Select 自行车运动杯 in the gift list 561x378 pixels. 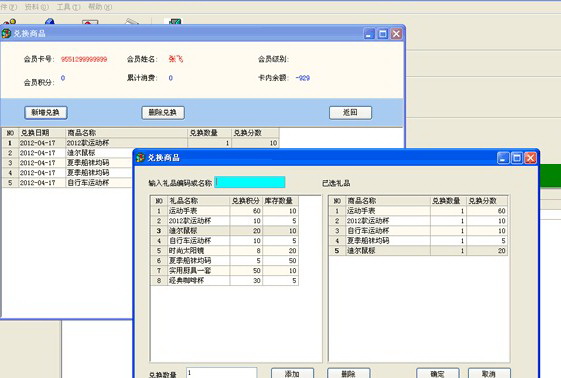coord(224,241)
